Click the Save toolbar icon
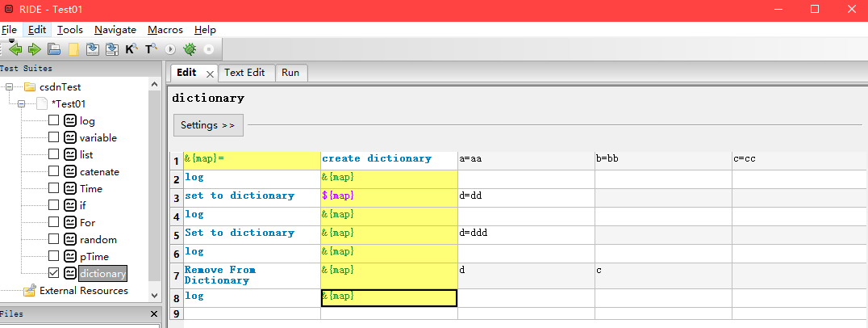The height and width of the screenshot is (328, 868). [93, 49]
